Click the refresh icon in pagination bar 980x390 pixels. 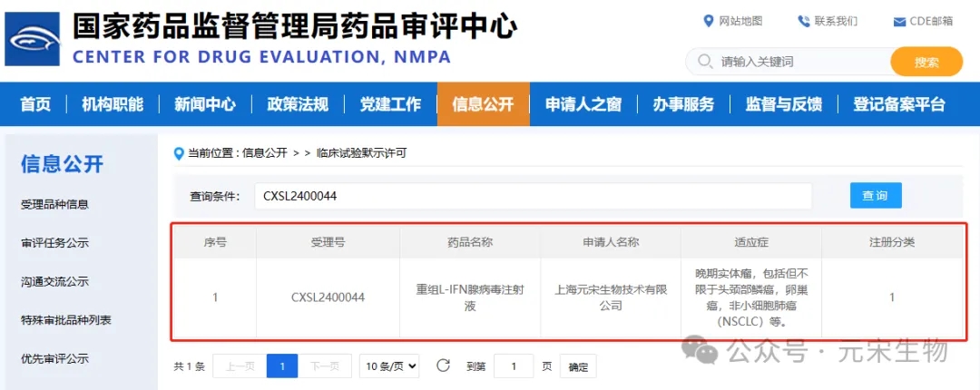point(443,366)
